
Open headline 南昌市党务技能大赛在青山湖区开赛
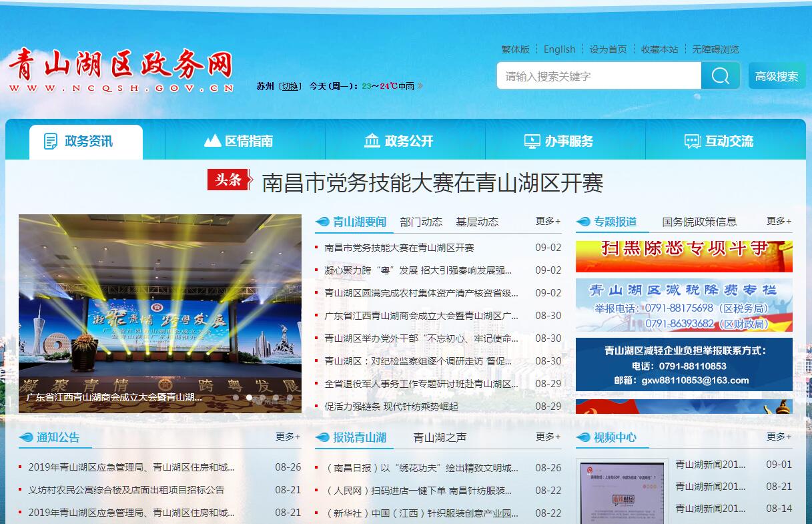432,182
